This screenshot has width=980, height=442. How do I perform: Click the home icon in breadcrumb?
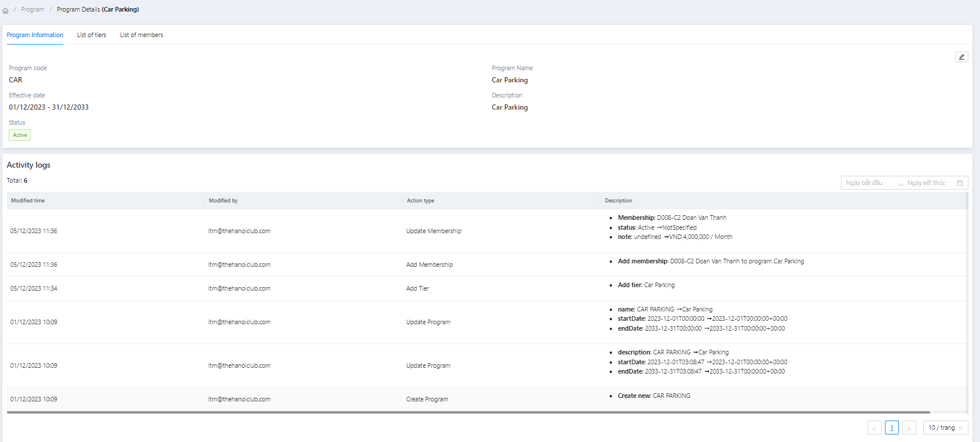coord(5,10)
